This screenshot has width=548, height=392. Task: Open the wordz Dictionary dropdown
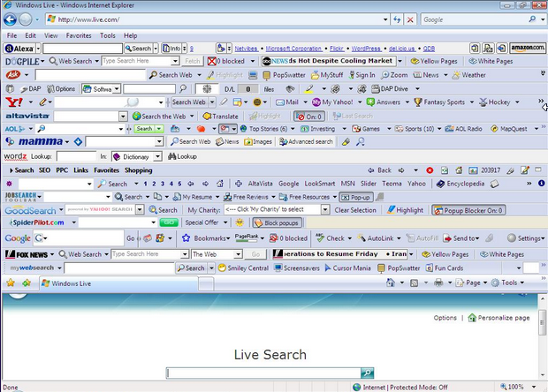(158, 157)
